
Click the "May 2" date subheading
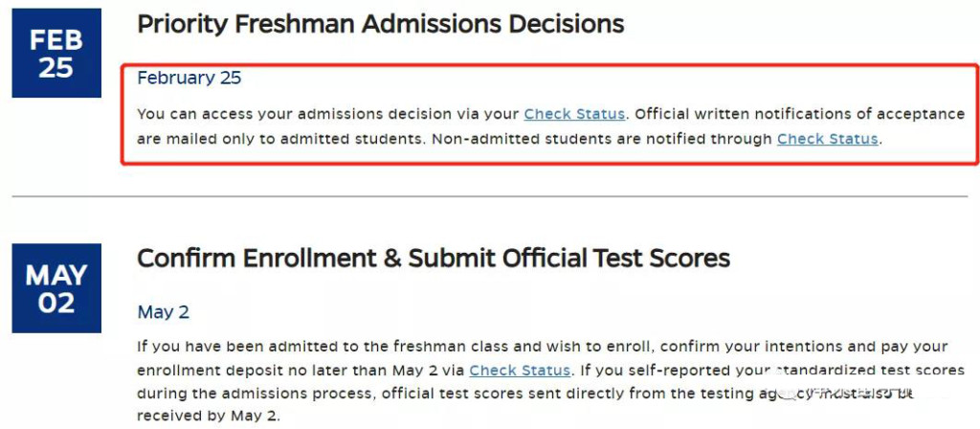tap(163, 312)
